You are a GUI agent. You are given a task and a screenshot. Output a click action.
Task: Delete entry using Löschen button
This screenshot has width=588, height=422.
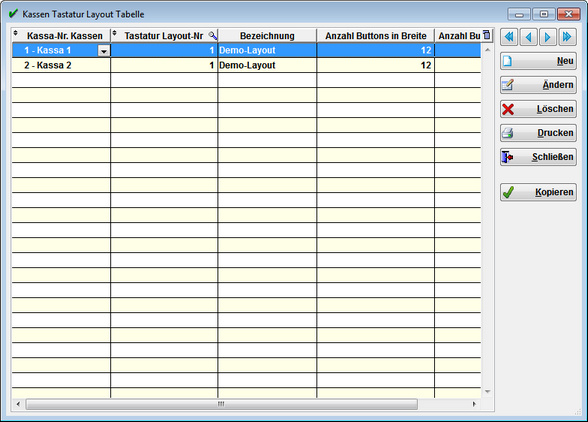pos(538,109)
